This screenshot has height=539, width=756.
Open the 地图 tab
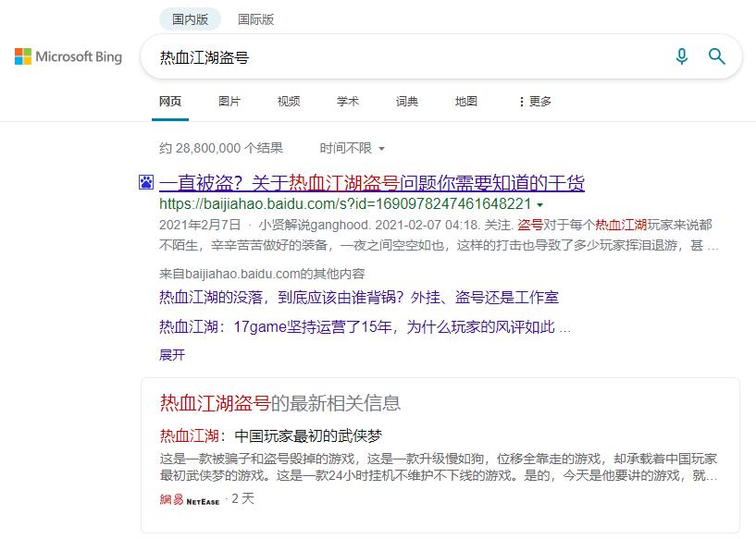click(x=466, y=102)
